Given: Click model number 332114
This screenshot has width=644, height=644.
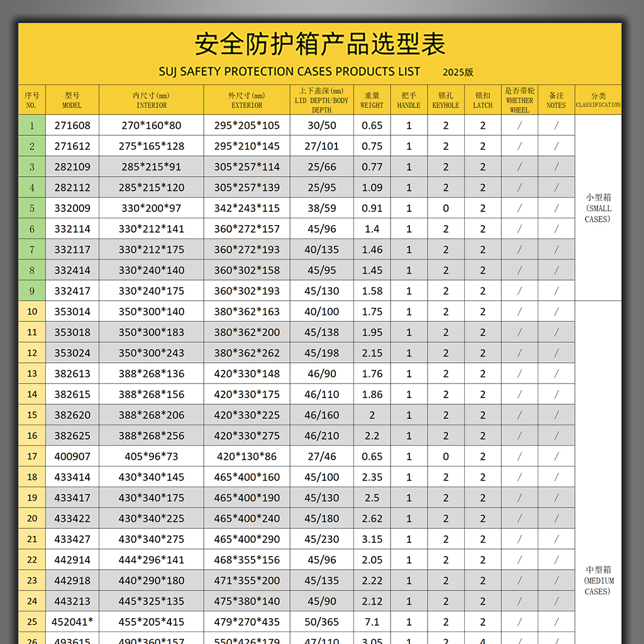Looking at the screenshot, I should (72, 229).
